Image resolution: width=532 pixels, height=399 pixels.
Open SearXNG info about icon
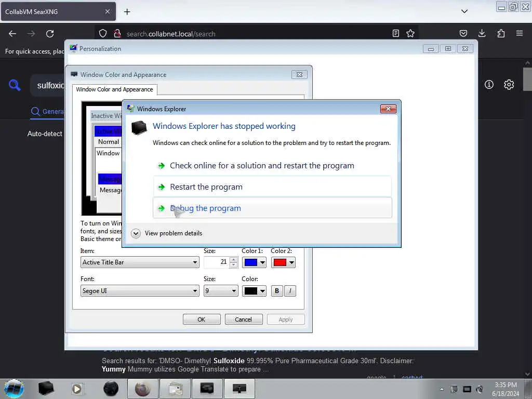click(489, 85)
